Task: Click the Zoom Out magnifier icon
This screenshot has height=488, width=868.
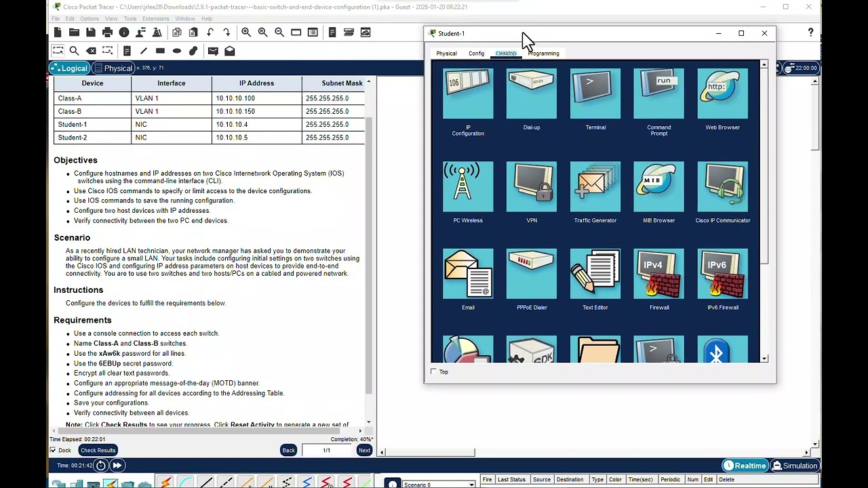Action: tap(279, 33)
